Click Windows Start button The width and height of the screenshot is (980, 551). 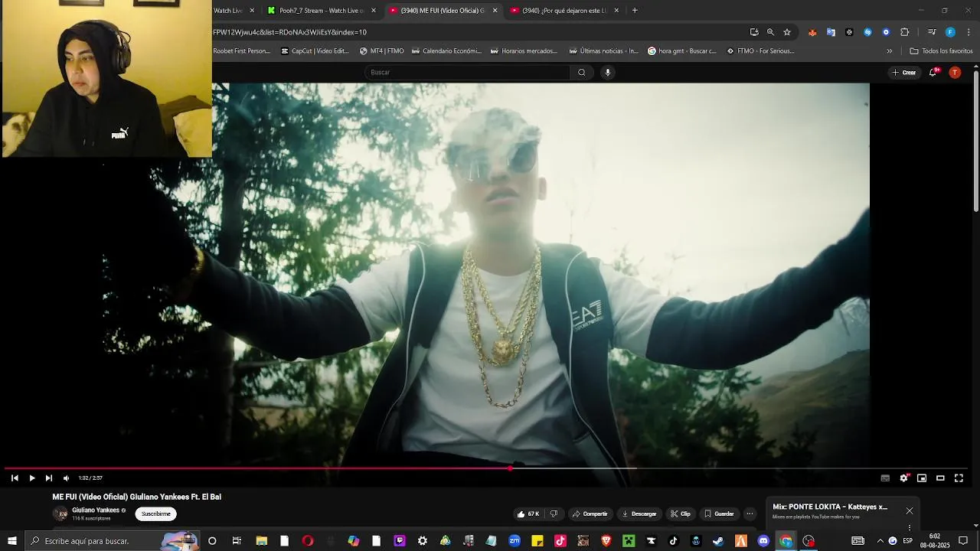[x=12, y=541]
